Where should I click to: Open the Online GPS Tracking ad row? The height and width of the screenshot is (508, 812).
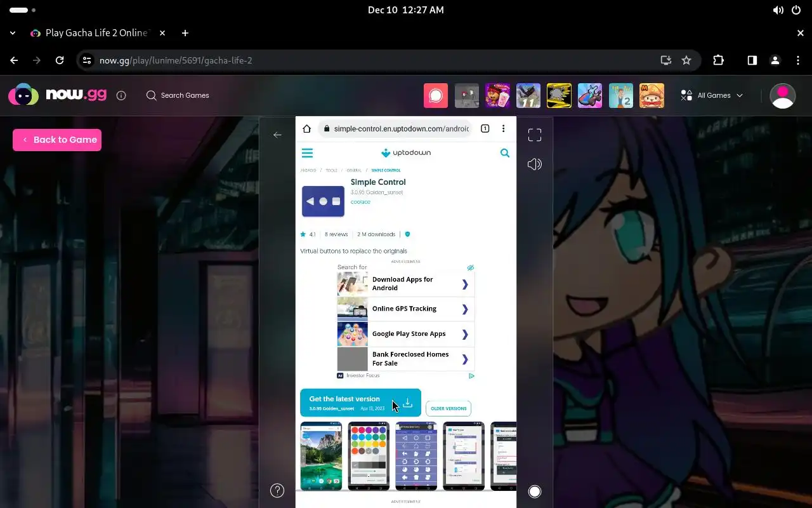tap(405, 309)
